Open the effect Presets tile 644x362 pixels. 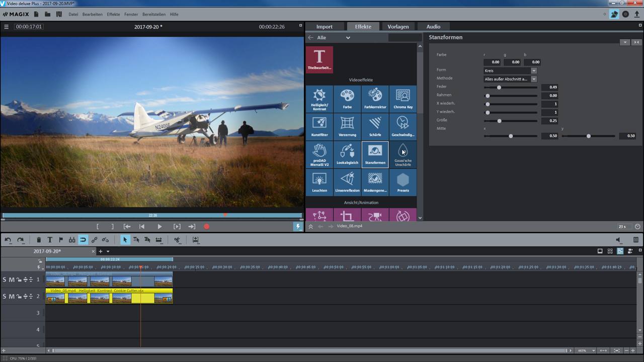click(403, 183)
